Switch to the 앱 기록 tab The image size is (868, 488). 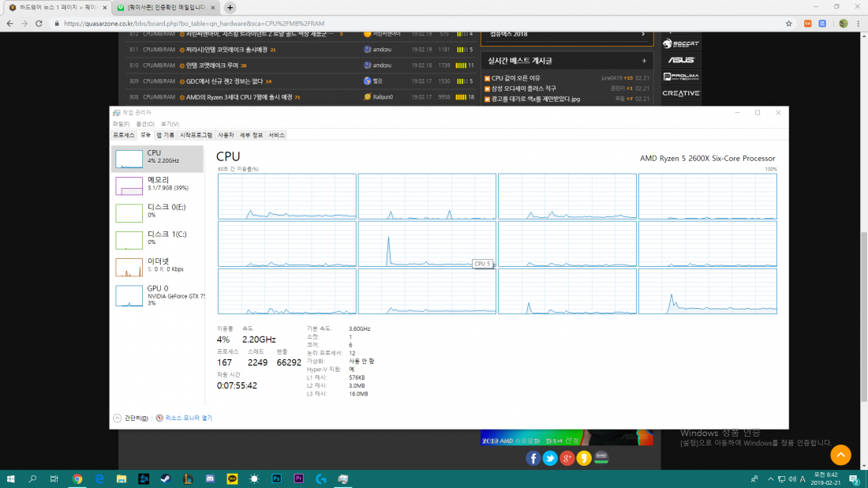165,135
